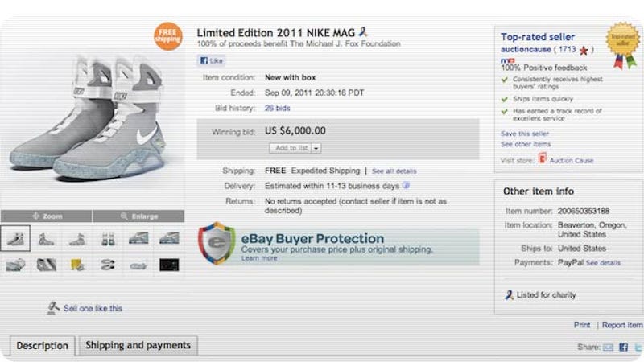Open Auction Cause store icon

point(542,158)
